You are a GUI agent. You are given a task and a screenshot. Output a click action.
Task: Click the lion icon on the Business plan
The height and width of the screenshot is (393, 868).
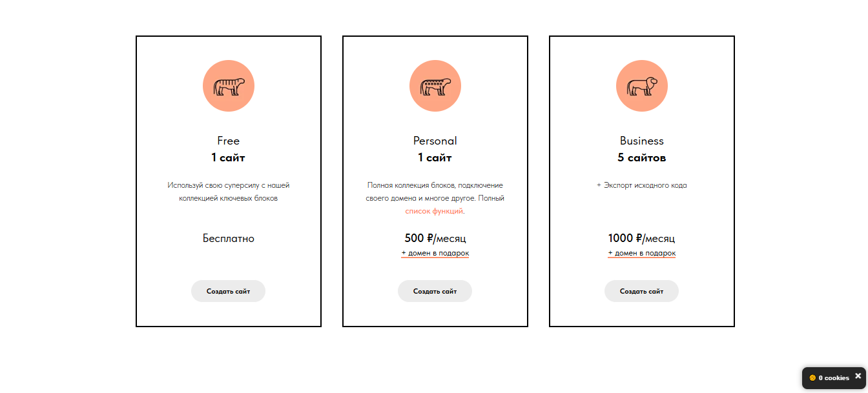tap(642, 86)
